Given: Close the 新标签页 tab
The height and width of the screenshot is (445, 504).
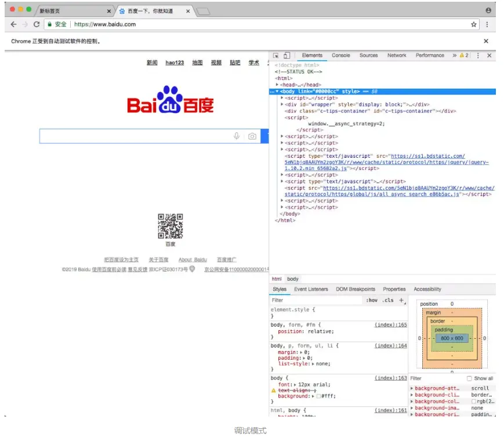Looking at the screenshot, I should (x=108, y=11).
